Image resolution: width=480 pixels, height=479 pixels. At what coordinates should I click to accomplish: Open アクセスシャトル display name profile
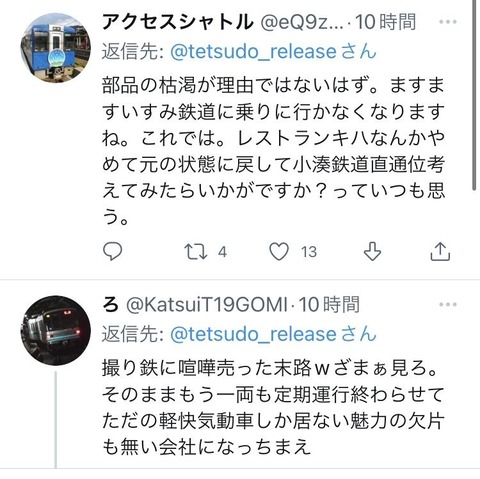[178, 22]
